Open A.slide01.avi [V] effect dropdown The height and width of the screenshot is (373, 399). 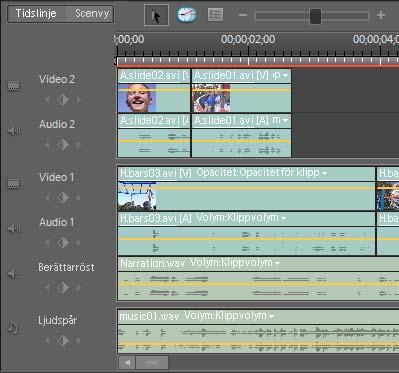(285, 76)
